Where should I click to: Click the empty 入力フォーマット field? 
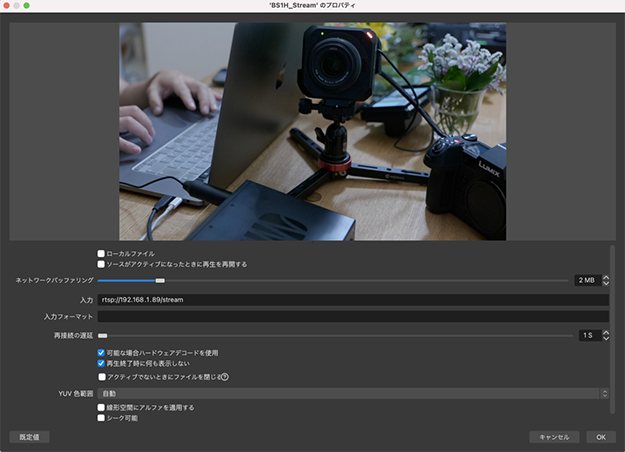353,316
